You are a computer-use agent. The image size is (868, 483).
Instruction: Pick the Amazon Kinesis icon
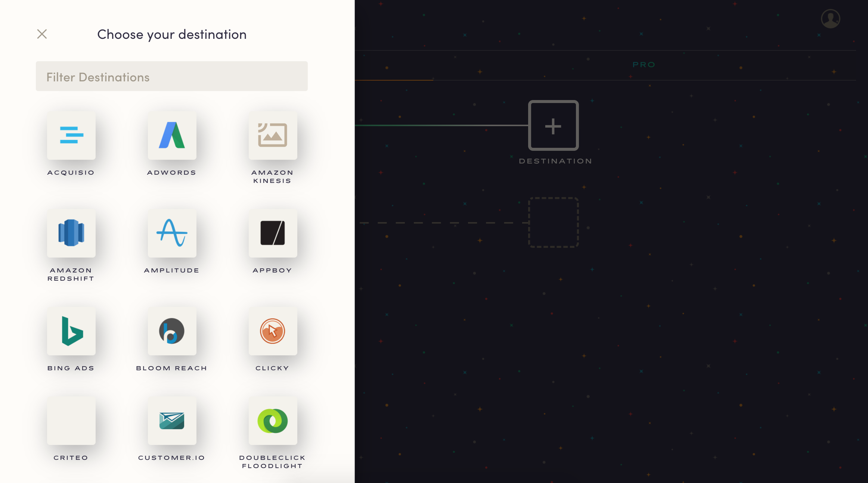tap(273, 135)
